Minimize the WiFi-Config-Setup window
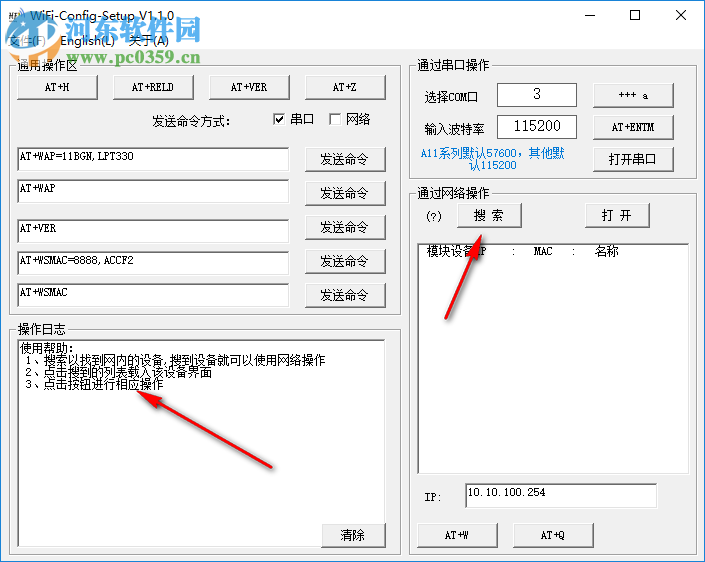 tap(590, 15)
